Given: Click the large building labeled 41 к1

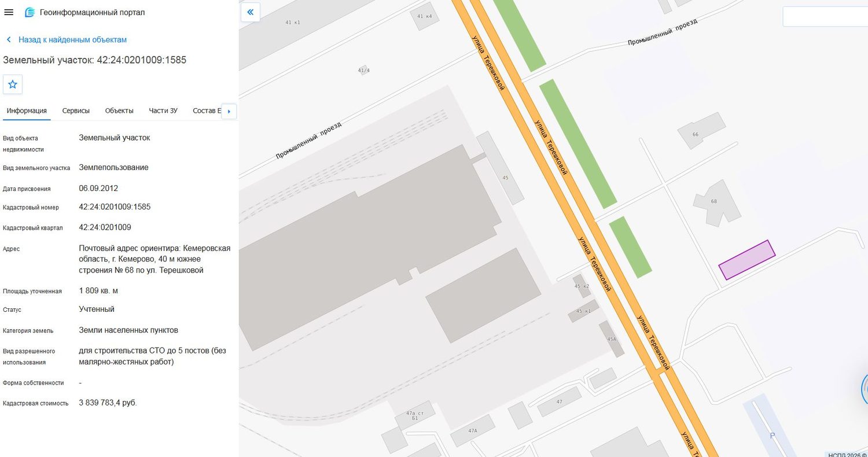Looking at the screenshot, I should click(x=293, y=23).
